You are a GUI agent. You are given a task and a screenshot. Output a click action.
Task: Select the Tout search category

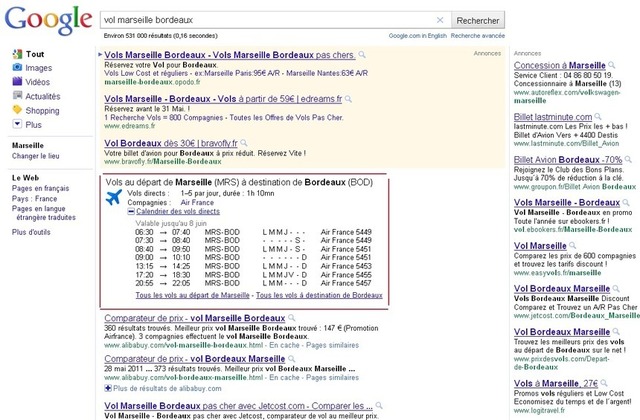[35, 54]
